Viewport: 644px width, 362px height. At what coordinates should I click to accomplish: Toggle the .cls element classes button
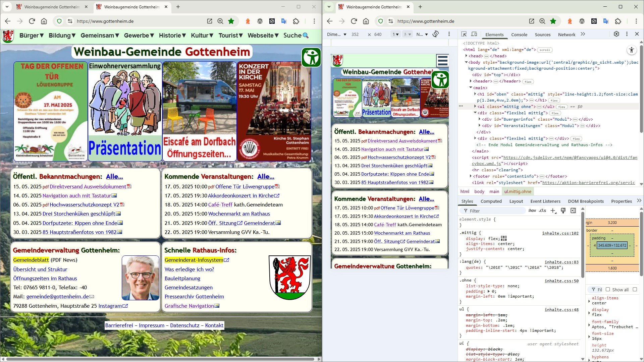point(542,211)
